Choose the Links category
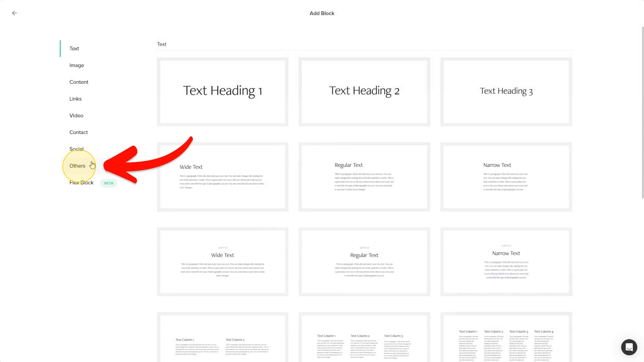Screen dimensions: 644x362 pyautogui.click(x=75, y=99)
